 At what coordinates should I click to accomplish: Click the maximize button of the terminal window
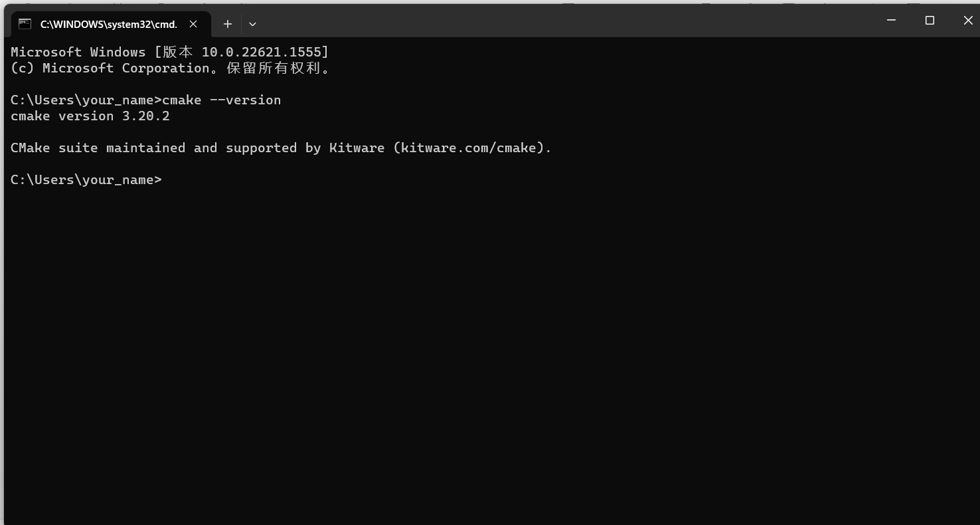pos(930,21)
